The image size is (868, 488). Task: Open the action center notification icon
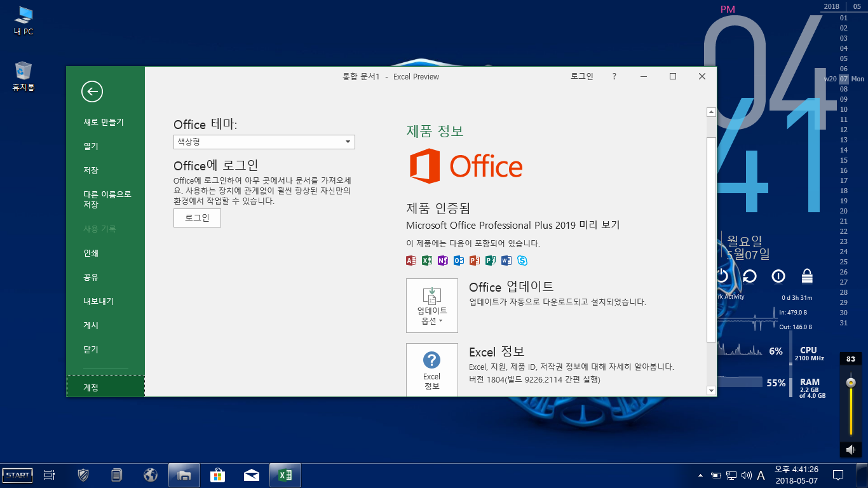point(838,475)
